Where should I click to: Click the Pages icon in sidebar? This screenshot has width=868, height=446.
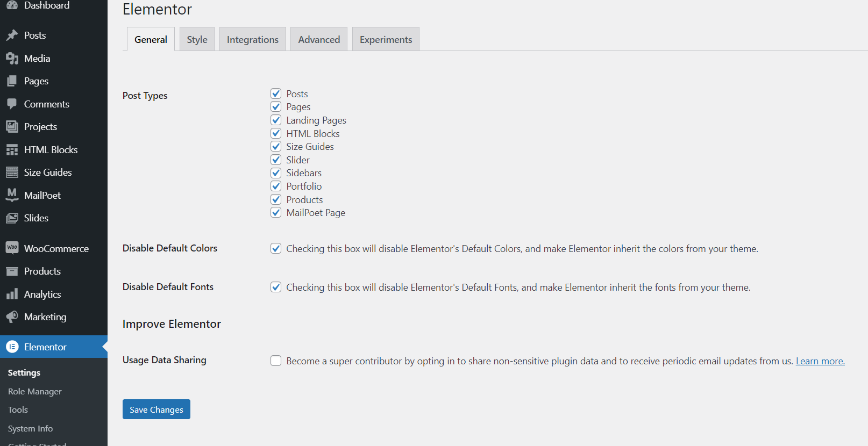pos(12,81)
